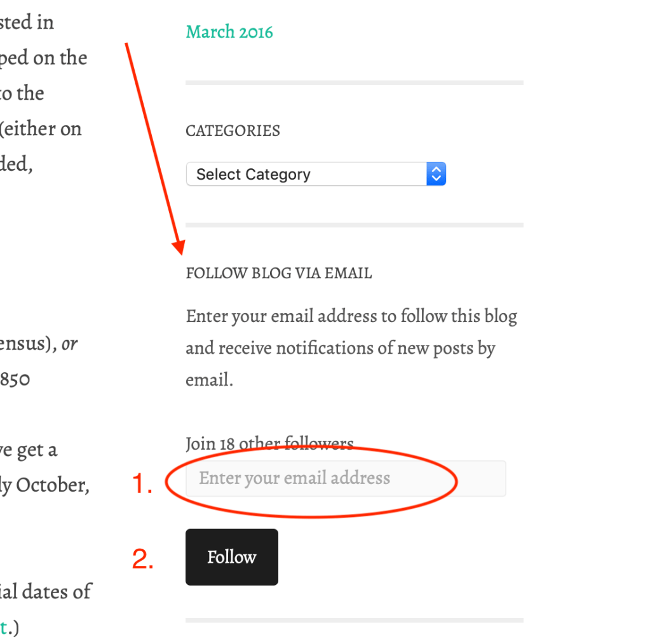
Task: Click the 'ensus),' text in the article
Action: [28, 344]
